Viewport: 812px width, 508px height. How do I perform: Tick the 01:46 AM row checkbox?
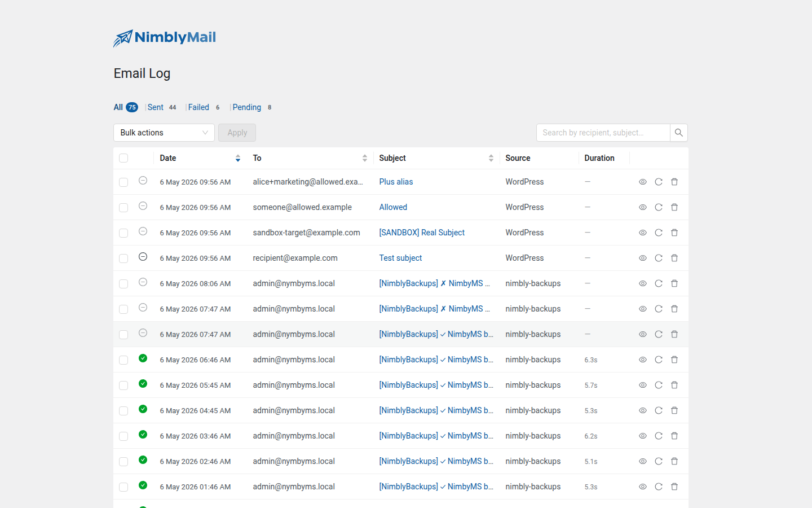pyautogui.click(x=123, y=487)
